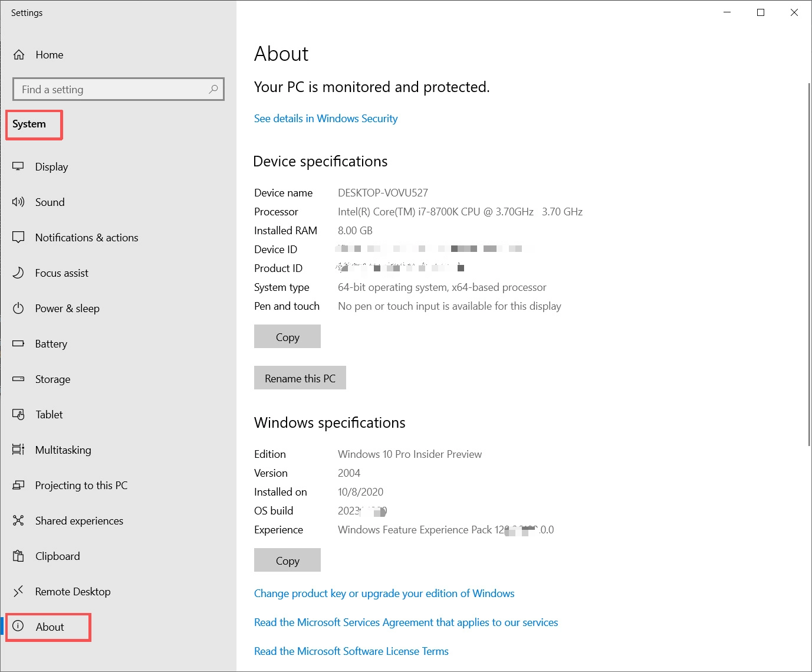Open Tablet settings

pyautogui.click(x=118, y=415)
